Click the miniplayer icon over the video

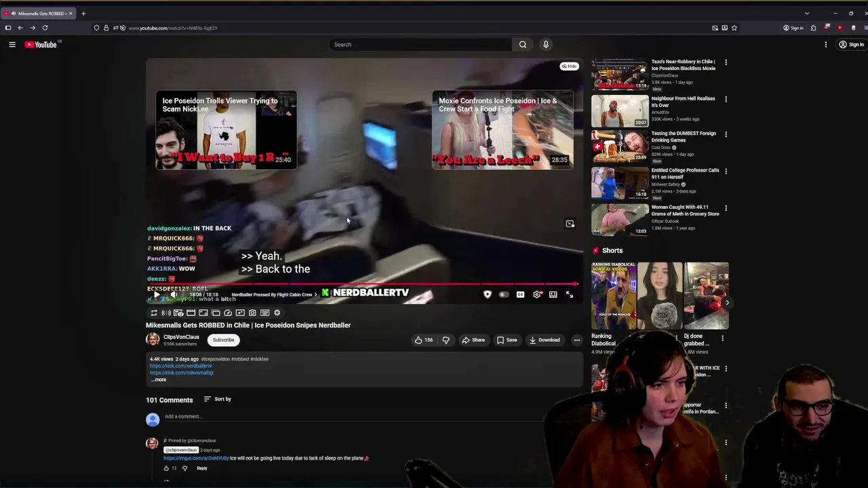[x=570, y=224]
